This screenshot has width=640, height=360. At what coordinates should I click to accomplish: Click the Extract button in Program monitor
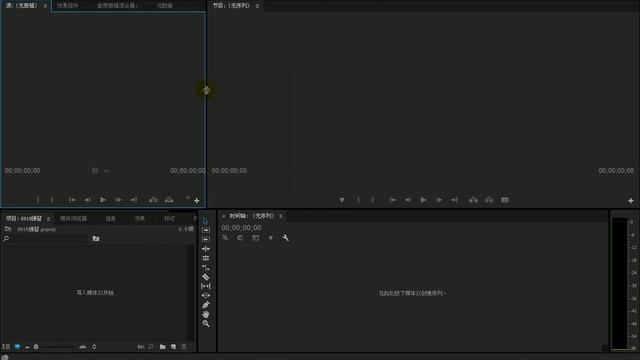point(489,200)
